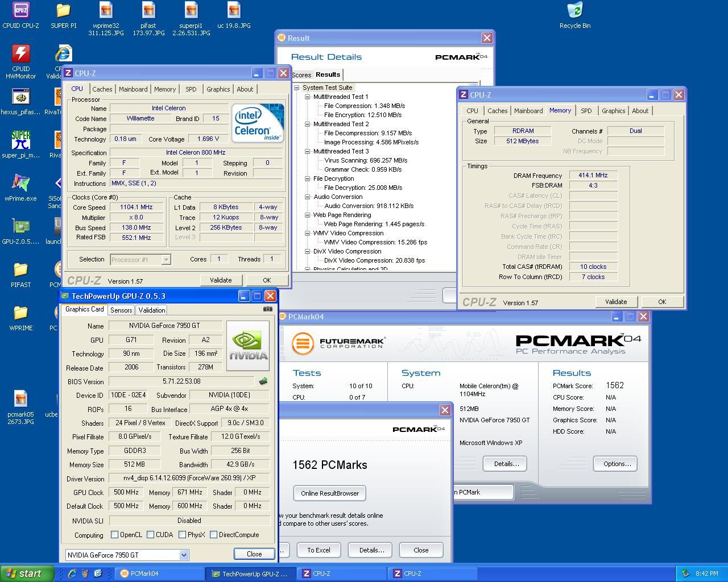Click the Driver Version field in GPU-Z
This screenshot has width=728, height=582.
[x=189, y=479]
